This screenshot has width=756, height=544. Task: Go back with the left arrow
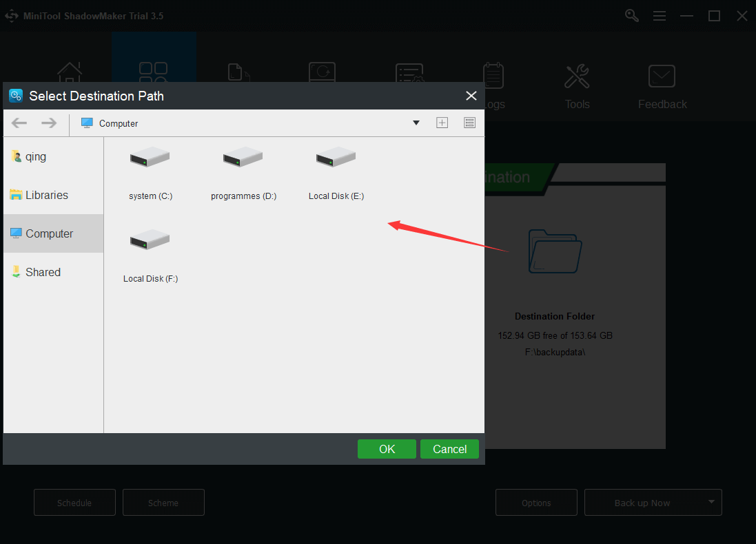point(19,123)
